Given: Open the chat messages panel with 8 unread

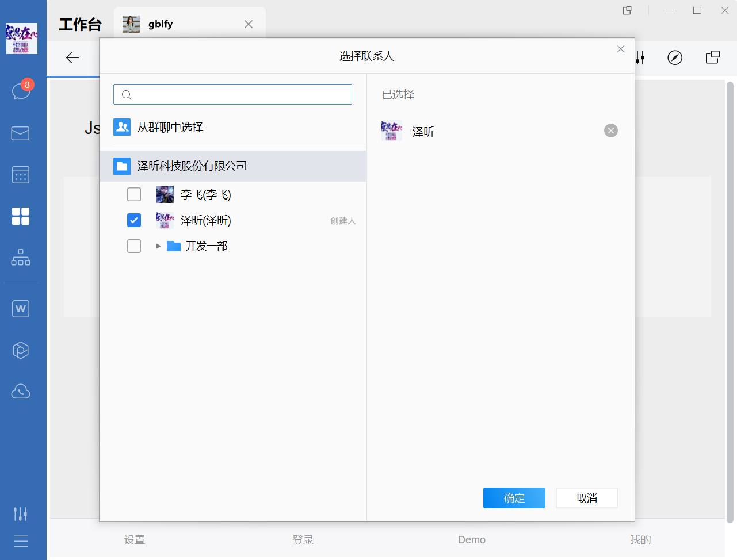Looking at the screenshot, I should click(21, 91).
